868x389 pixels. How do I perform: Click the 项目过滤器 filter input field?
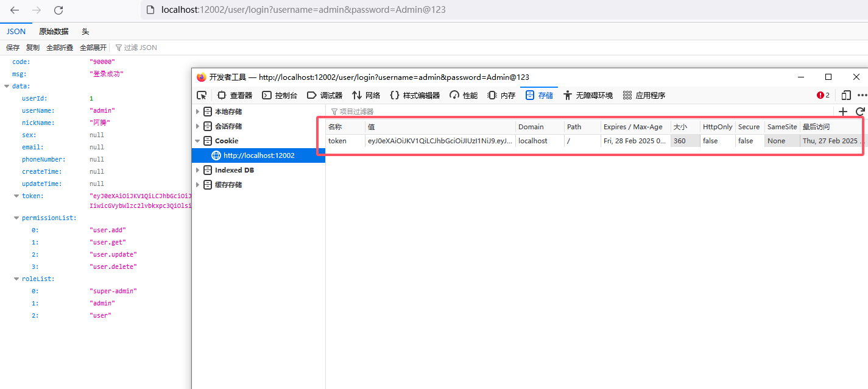pos(426,112)
